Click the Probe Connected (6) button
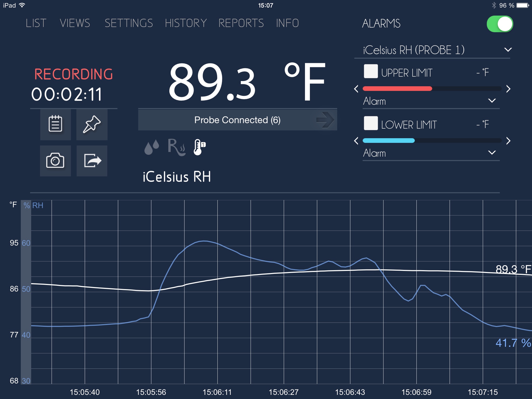 (237, 120)
